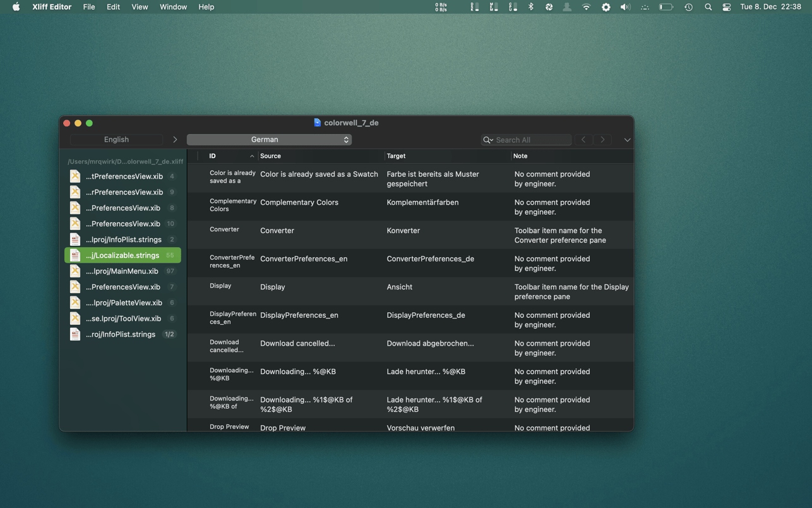
Task: Go to the next search result
Action: pyautogui.click(x=602, y=140)
